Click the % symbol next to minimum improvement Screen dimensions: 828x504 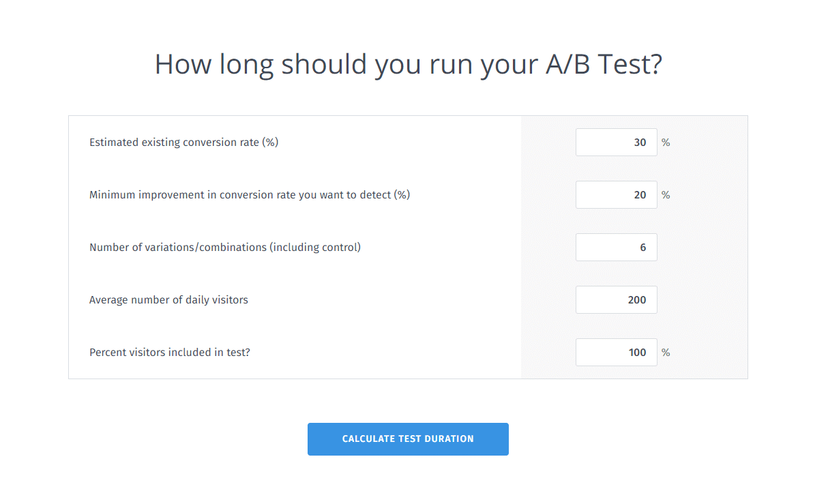coord(666,195)
